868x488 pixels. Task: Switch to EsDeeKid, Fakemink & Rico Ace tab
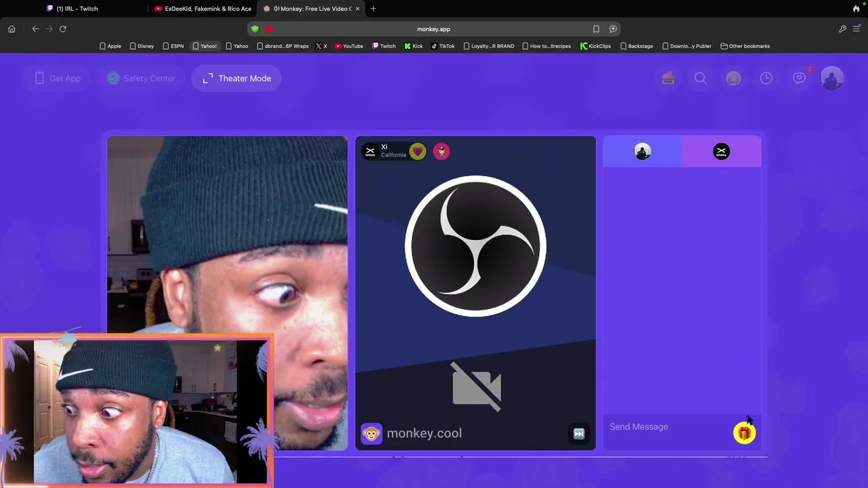203,9
